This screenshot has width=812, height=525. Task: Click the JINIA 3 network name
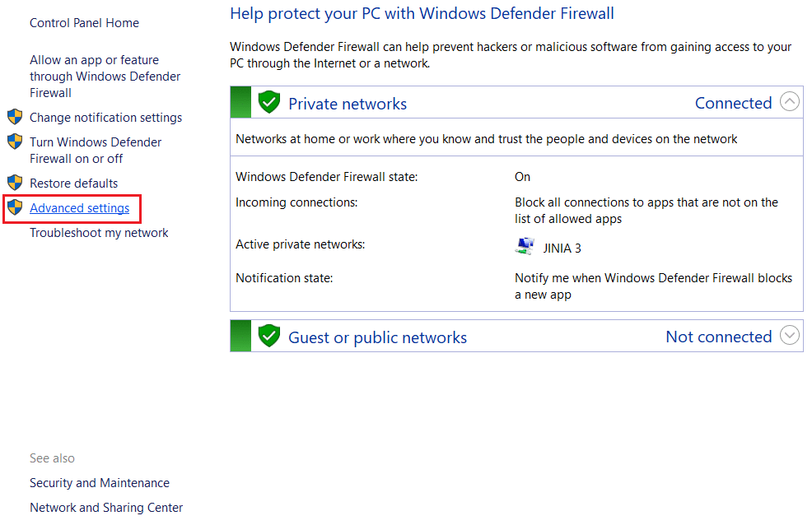pyautogui.click(x=562, y=249)
